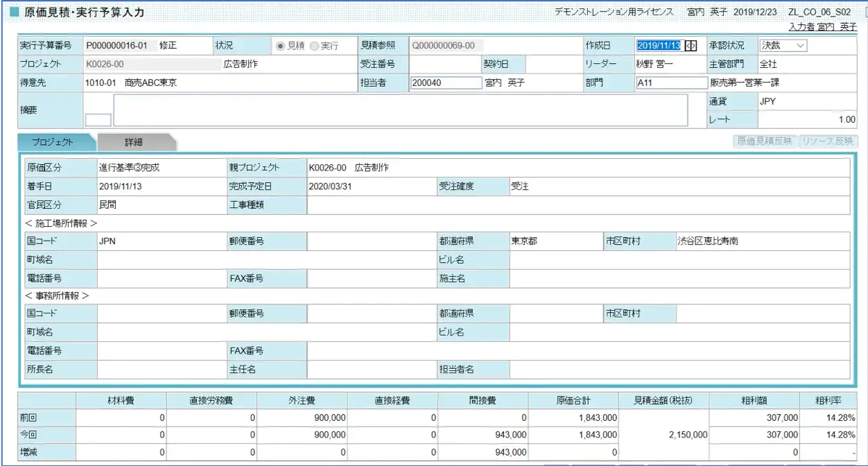Viewport: 868px width, 466px height.
Task: Click the リソース反映 button
Action: point(828,141)
